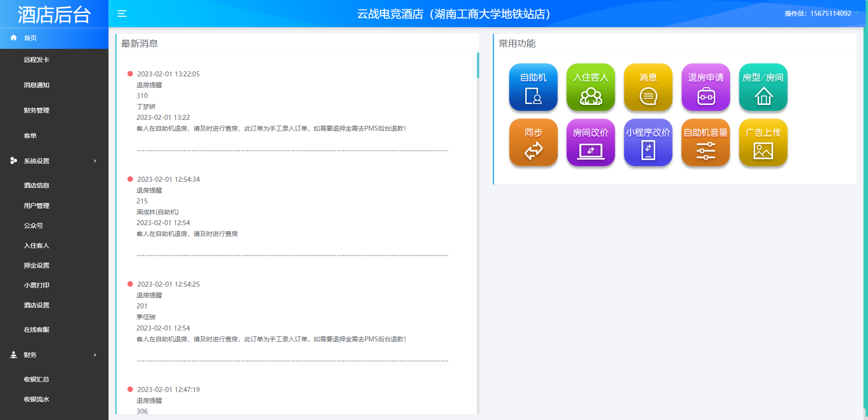The height and width of the screenshot is (420, 868).
Task: Click the red dot of message 13:22:05
Action: point(130,74)
